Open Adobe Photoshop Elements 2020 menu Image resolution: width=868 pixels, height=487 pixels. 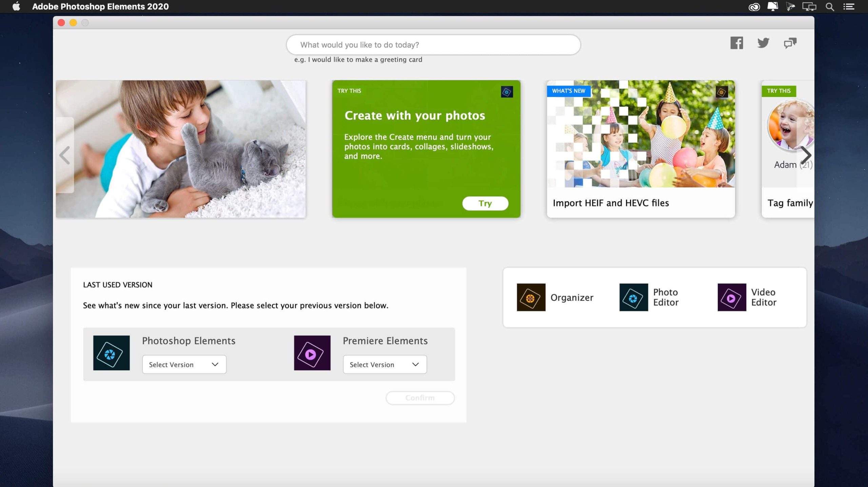[100, 6]
